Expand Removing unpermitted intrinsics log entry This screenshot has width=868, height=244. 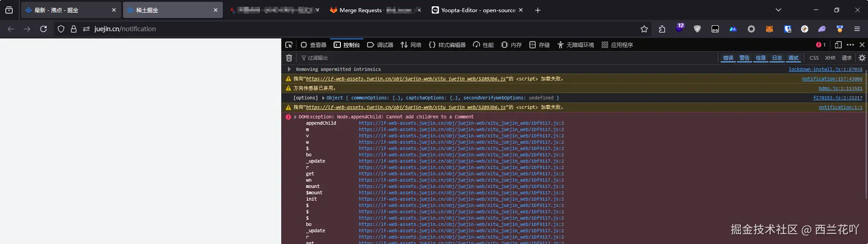pyautogui.click(x=289, y=70)
